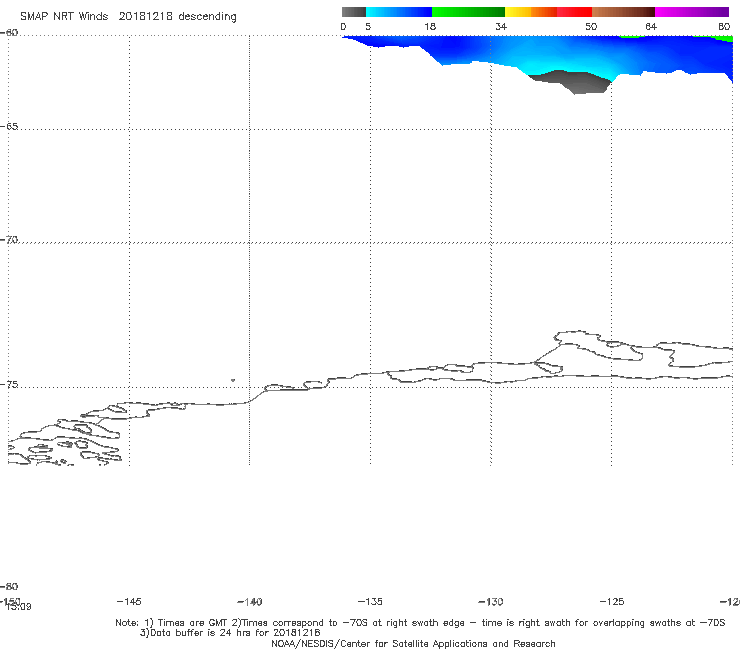Click the latitude label '-70'
The image size is (740, 650).
9,240
